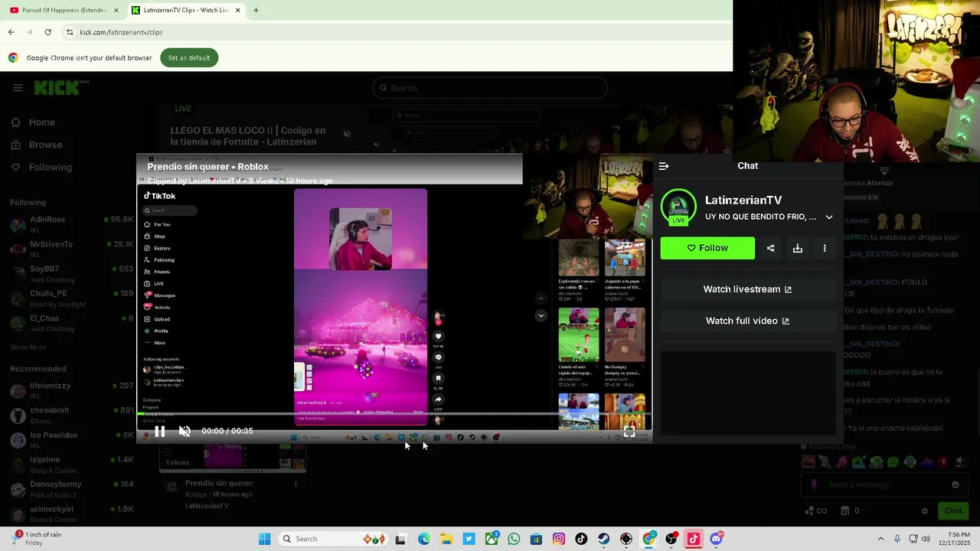Pause the clip video playback
The width and height of the screenshot is (980, 551).
pyautogui.click(x=160, y=432)
